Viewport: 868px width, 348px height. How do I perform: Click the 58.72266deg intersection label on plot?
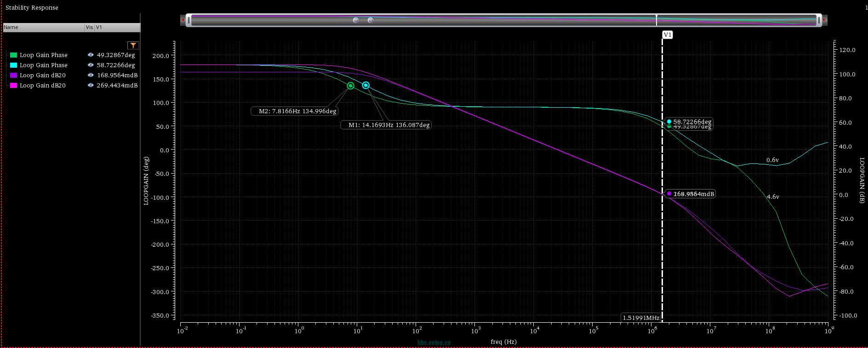coord(692,122)
